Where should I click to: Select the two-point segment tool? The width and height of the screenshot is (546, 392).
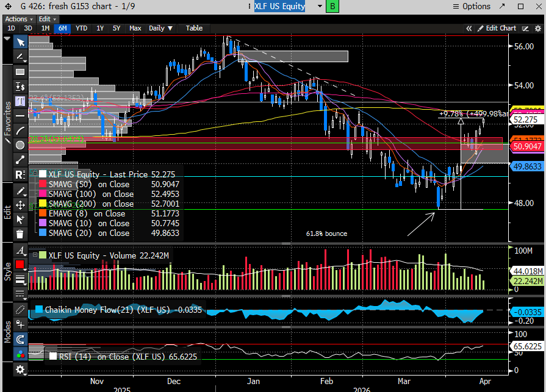21,160
